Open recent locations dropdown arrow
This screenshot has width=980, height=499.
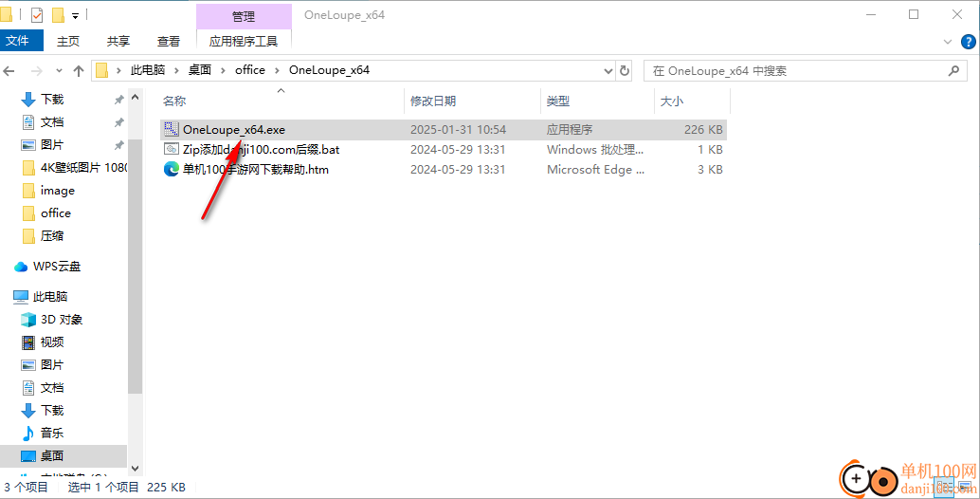pyautogui.click(x=60, y=70)
